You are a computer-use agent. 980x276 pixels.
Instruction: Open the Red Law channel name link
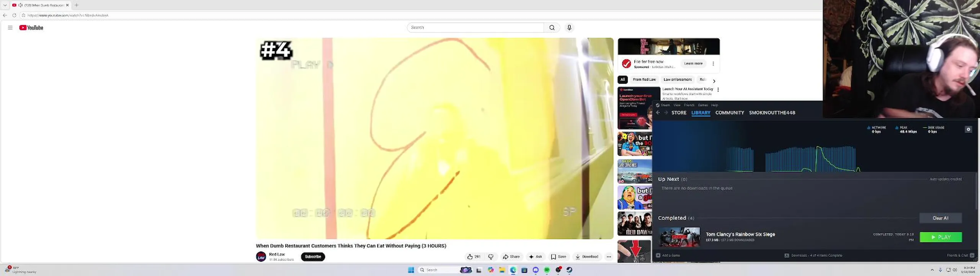pos(277,255)
